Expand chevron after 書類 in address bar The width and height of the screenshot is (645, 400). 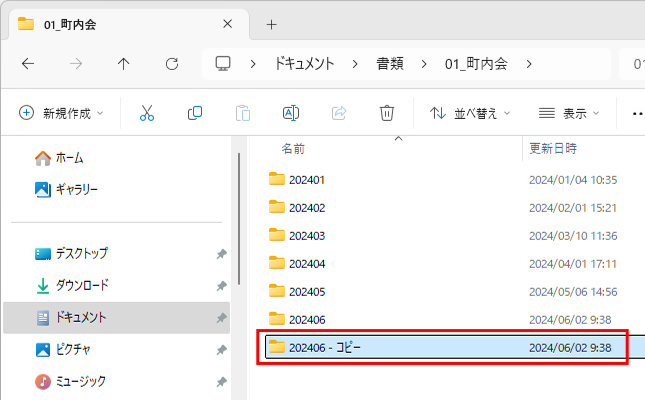pyautogui.click(x=424, y=64)
